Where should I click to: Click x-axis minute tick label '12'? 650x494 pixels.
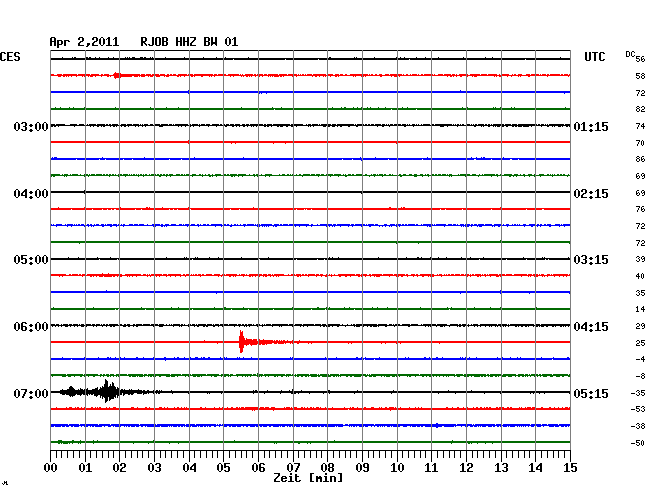click(x=466, y=467)
